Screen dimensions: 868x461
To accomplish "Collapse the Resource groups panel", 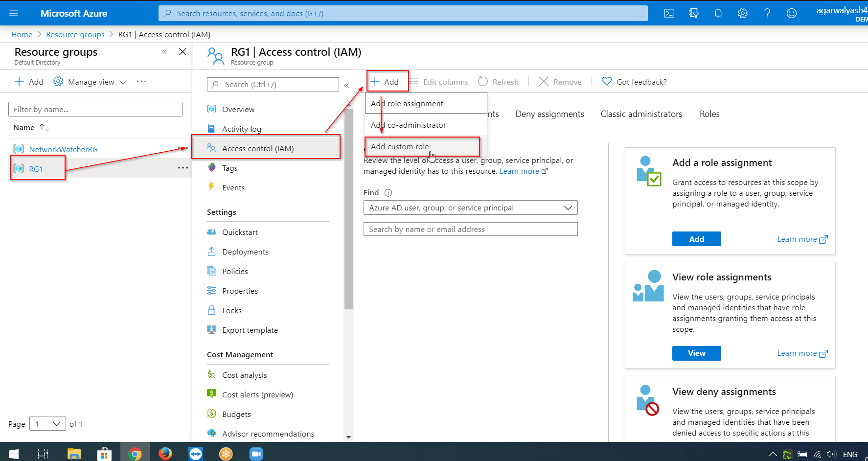I will point(164,52).
